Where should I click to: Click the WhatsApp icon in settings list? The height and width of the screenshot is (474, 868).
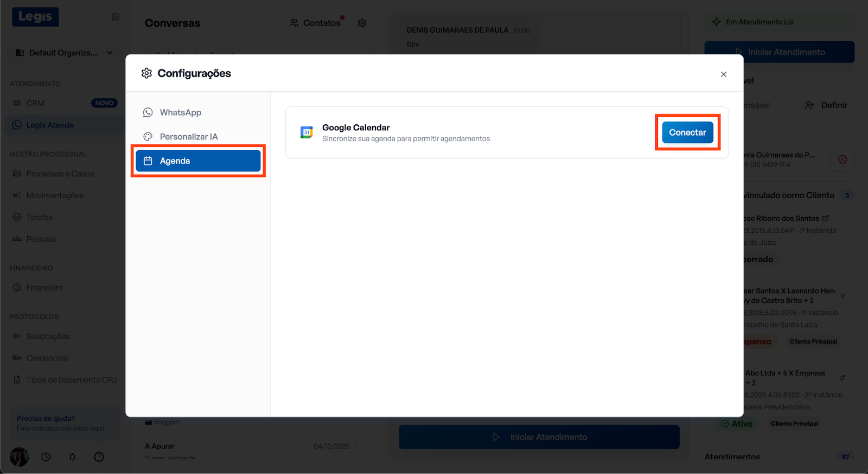pyautogui.click(x=148, y=112)
